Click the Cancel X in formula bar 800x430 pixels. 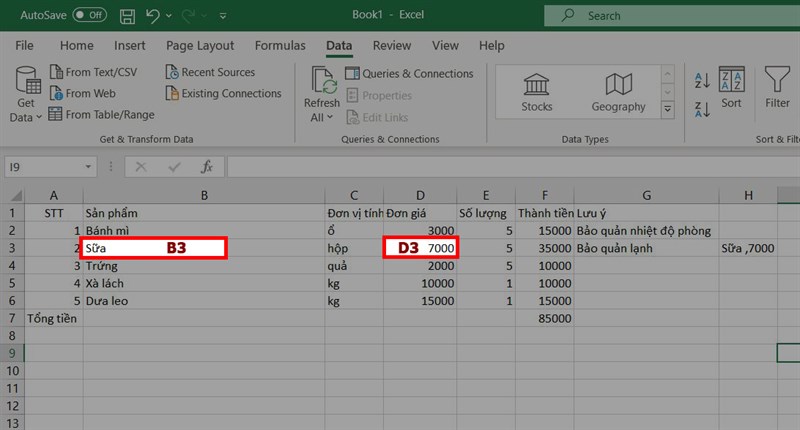(x=141, y=167)
